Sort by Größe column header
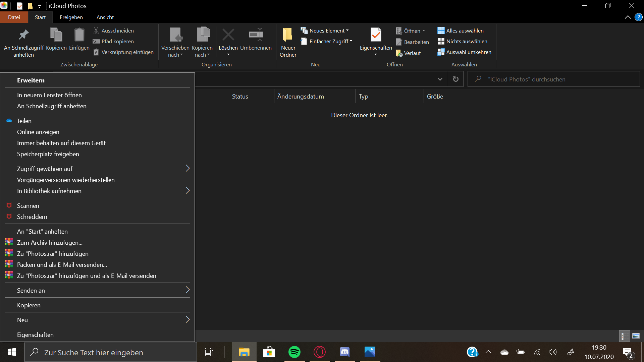The height and width of the screenshot is (362, 644). click(x=446, y=96)
